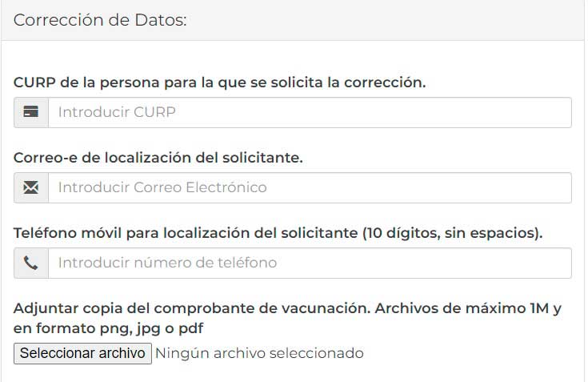The image size is (588, 382).
Task: Click the envelope icon beside email field
Action: click(30, 187)
